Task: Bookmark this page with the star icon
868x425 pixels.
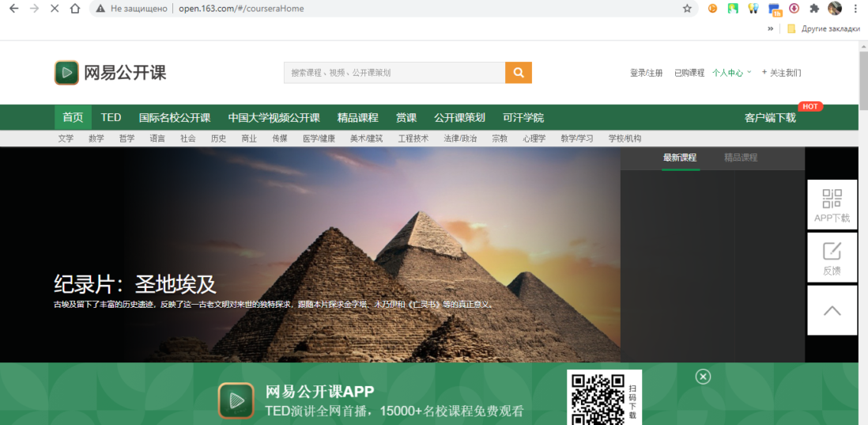Action: point(687,9)
